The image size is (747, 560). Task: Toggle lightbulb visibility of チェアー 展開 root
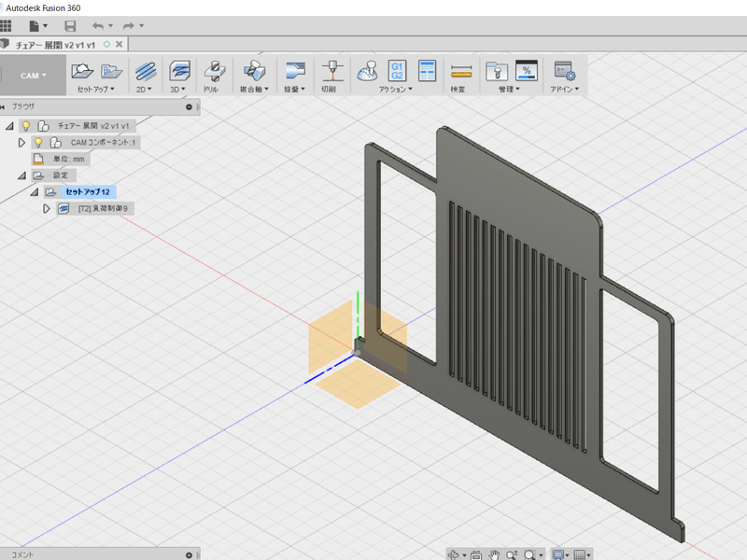[x=26, y=125]
